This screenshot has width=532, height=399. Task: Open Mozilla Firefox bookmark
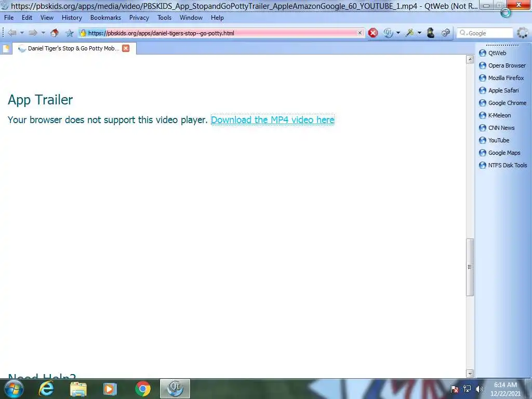501,78
